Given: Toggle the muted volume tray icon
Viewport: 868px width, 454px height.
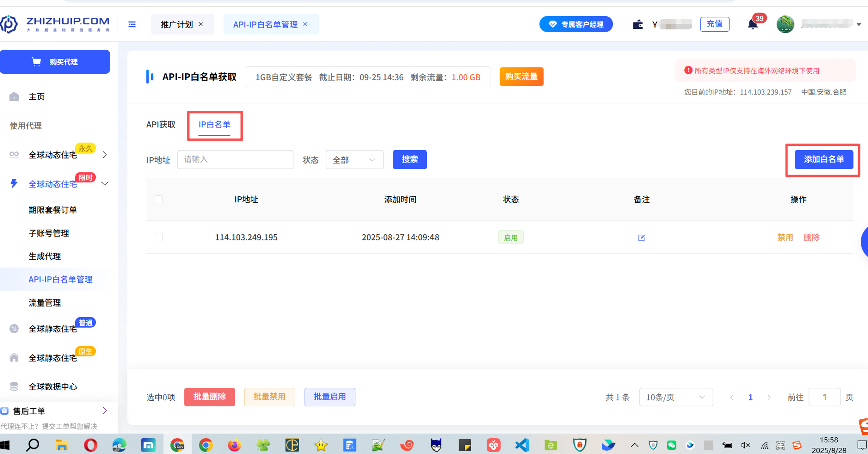Looking at the screenshot, I should [746, 445].
